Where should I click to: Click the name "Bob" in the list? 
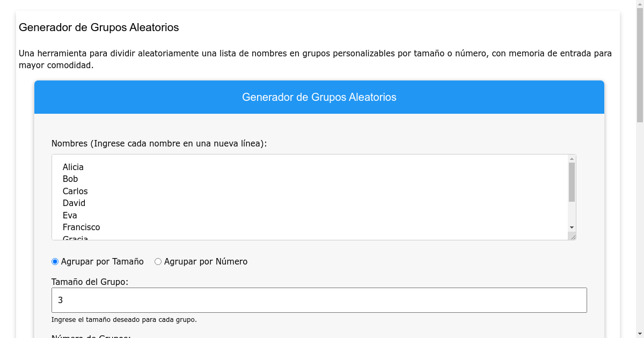pyautogui.click(x=70, y=179)
